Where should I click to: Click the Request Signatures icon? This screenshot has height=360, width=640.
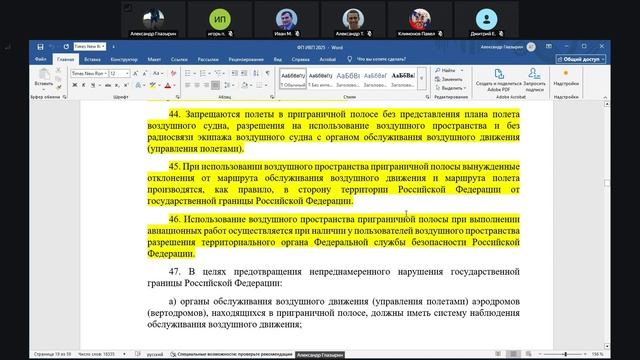(534, 74)
